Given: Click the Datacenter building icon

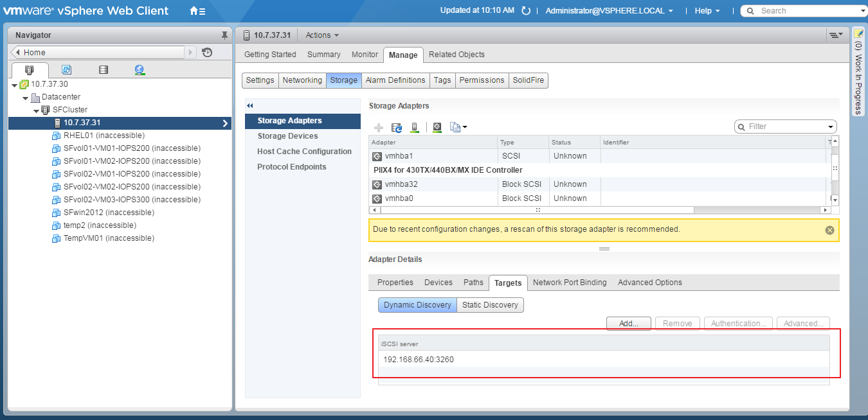Looking at the screenshot, I should click(35, 97).
